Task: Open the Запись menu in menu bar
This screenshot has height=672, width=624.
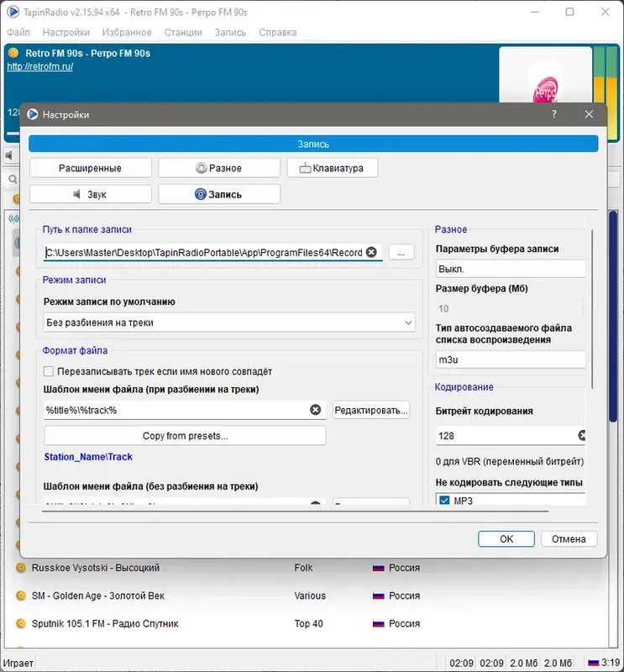Action: tap(230, 32)
